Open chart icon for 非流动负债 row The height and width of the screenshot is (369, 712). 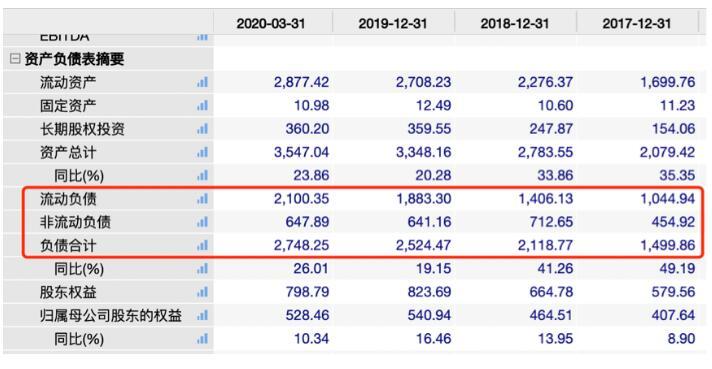click(203, 222)
